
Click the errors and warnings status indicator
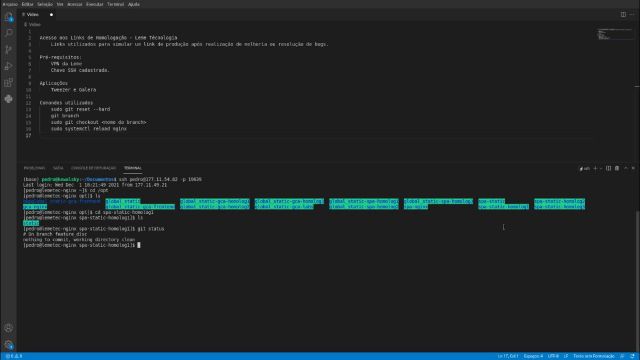point(14,356)
